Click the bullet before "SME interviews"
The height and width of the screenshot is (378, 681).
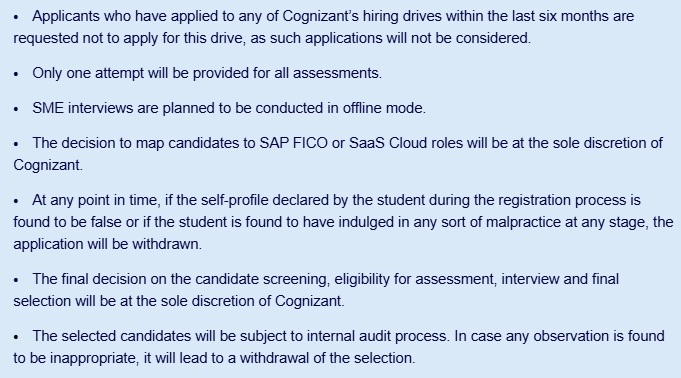coord(16,109)
